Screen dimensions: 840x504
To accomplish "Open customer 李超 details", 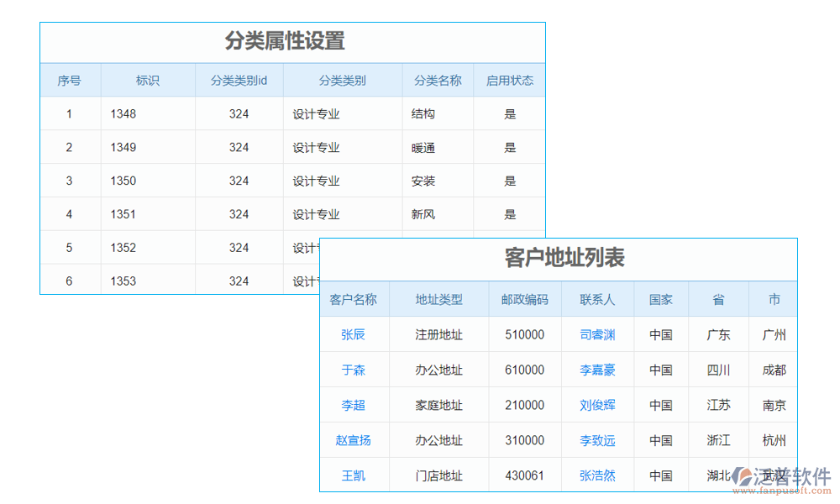I will 354,405.
